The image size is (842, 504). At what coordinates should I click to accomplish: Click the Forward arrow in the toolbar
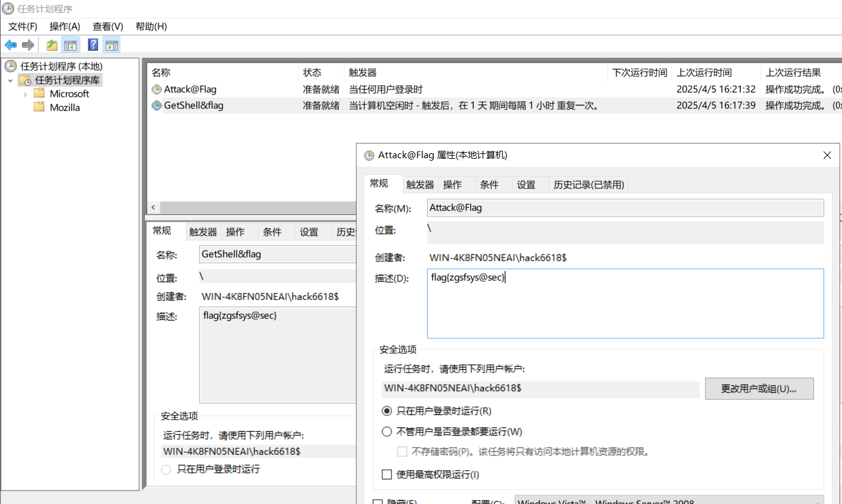pyautogui.click(x=28, y=45)
